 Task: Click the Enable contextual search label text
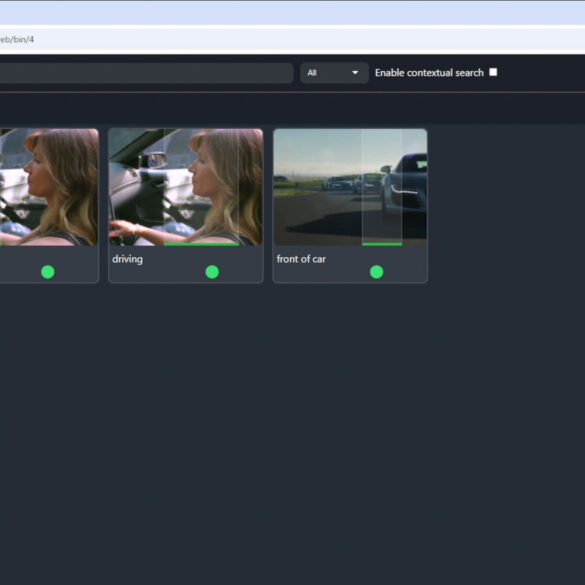429,73
